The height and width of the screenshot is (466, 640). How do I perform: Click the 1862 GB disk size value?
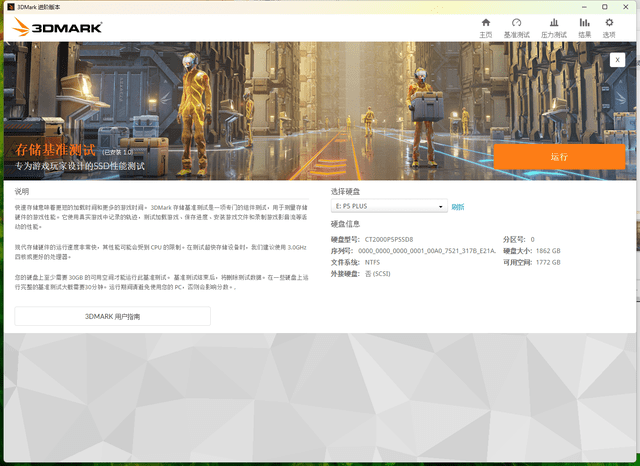548,251
